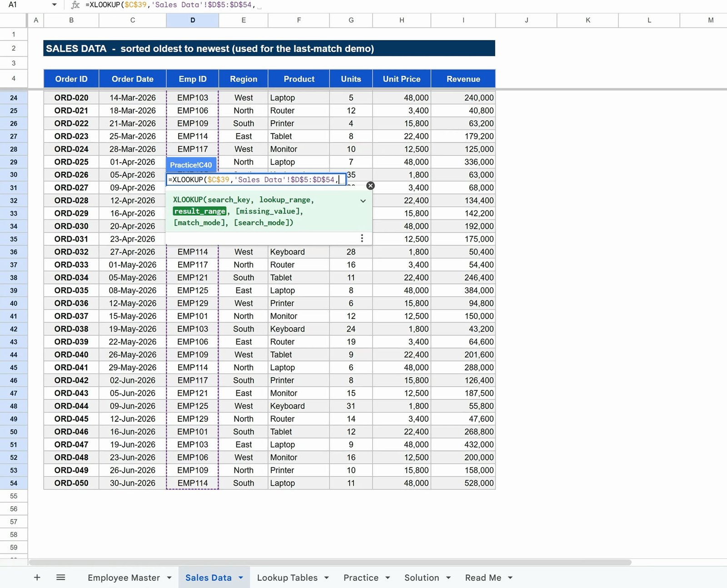Select row 24 header
The width and height of the screenshot is (727, 588).
point(14,98)
